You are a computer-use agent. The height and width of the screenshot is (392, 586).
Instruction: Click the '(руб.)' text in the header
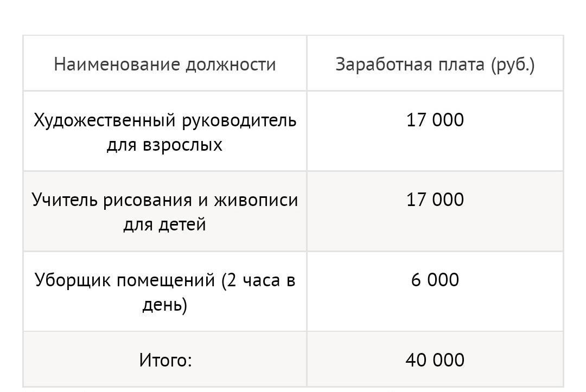click(x=513, y=65)
